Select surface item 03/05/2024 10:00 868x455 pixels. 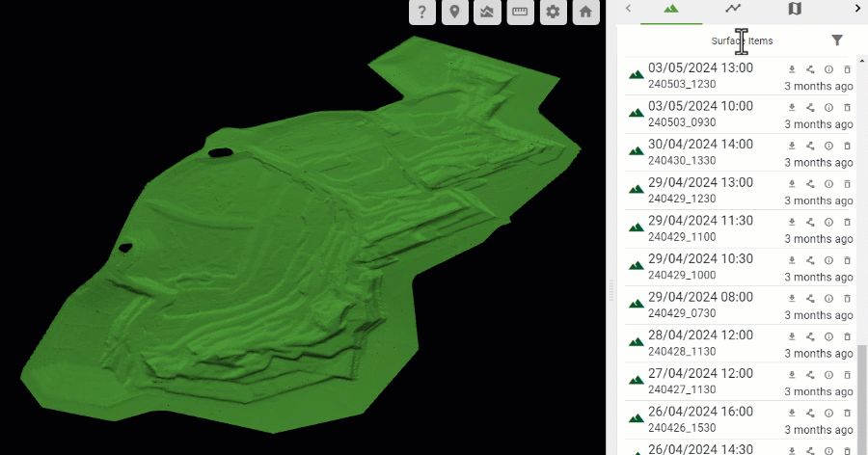coord(740,114)
